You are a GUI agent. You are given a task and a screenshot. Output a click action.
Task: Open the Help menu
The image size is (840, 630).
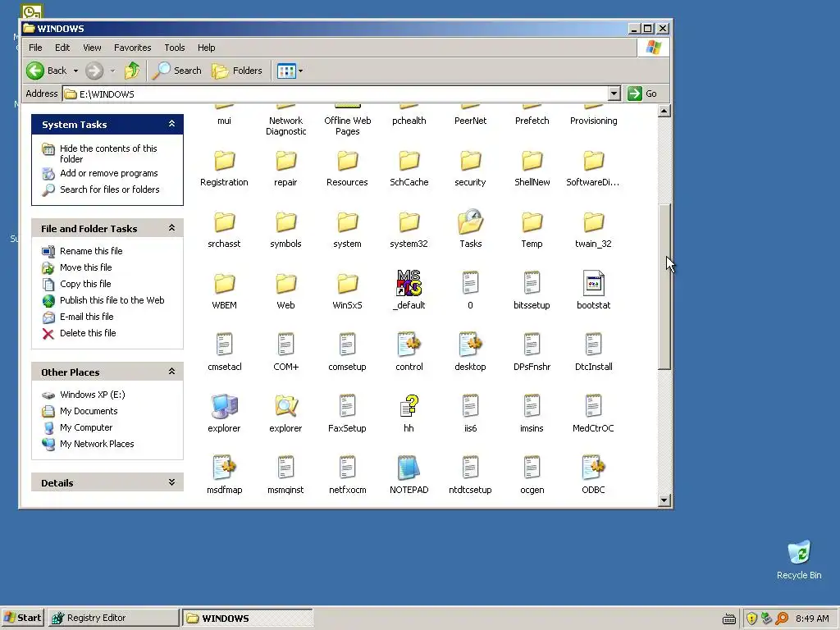(206, 48)
